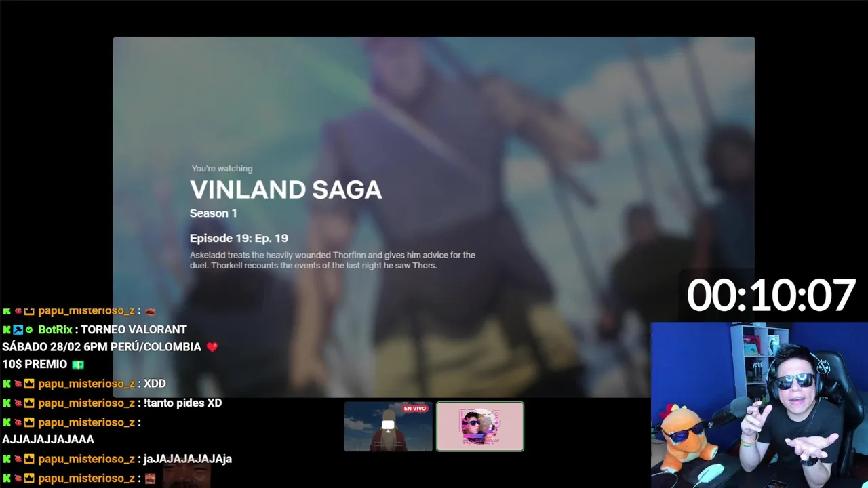Click the 'You're watching' caption
Viewport: 868px width, 488px height.
coord(222,169)
